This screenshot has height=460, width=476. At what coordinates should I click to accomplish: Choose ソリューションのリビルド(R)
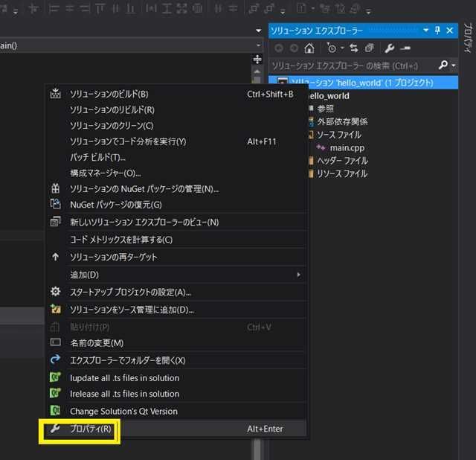(x=176, y=110)
